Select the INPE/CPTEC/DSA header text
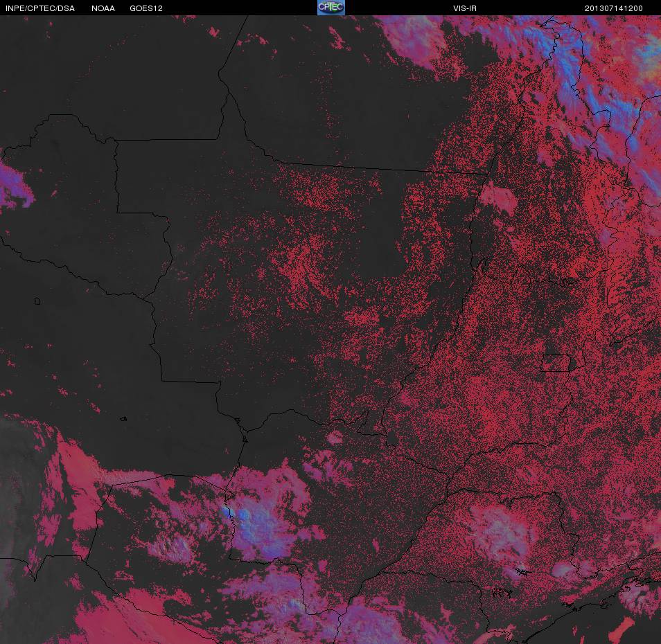 pos(40,8)
